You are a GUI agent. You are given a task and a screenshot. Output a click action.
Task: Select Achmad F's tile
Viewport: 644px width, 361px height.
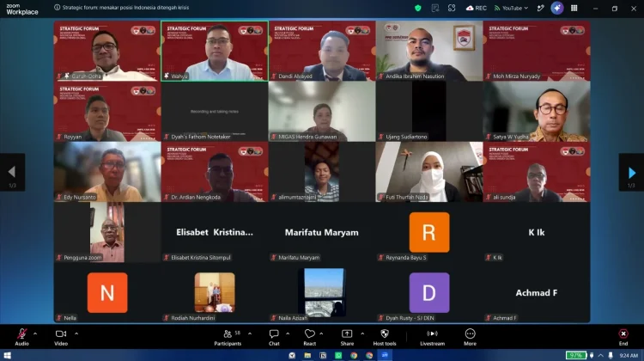[x=537, y=293]
